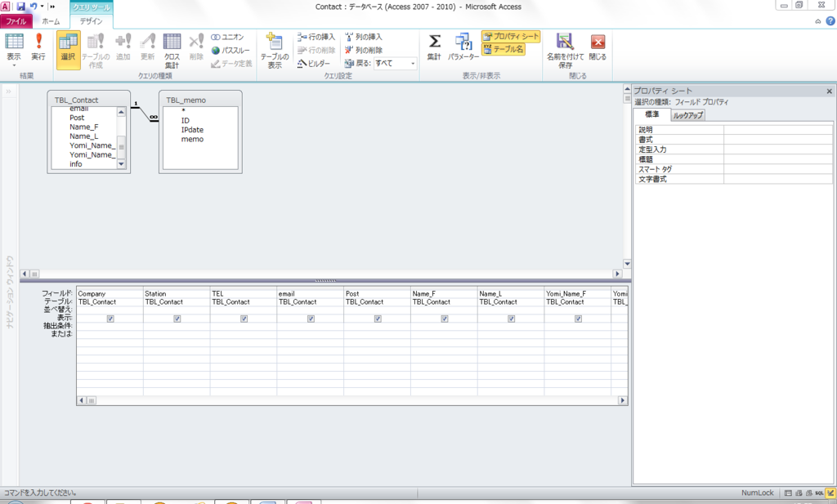Click the クロス集計 crosstab icon
Viewport: 837px width, 504px height.
(x=172, y=51)
